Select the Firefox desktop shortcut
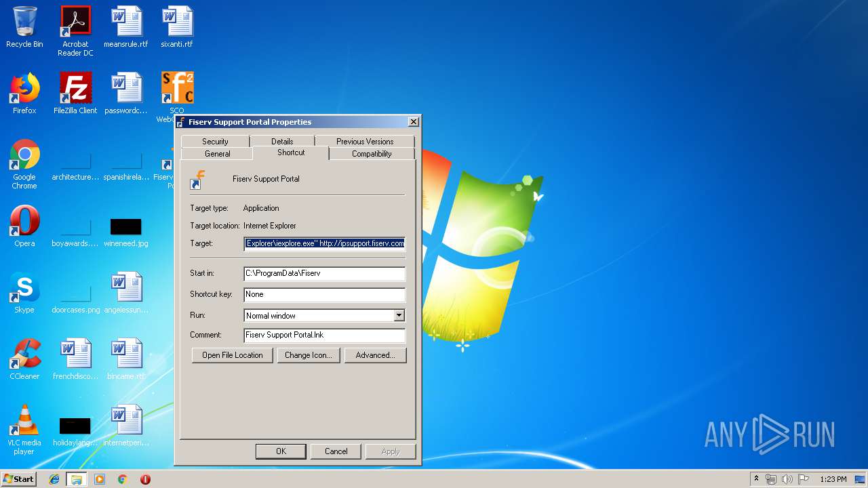This screenshot has height=488, width=868. 24,94
